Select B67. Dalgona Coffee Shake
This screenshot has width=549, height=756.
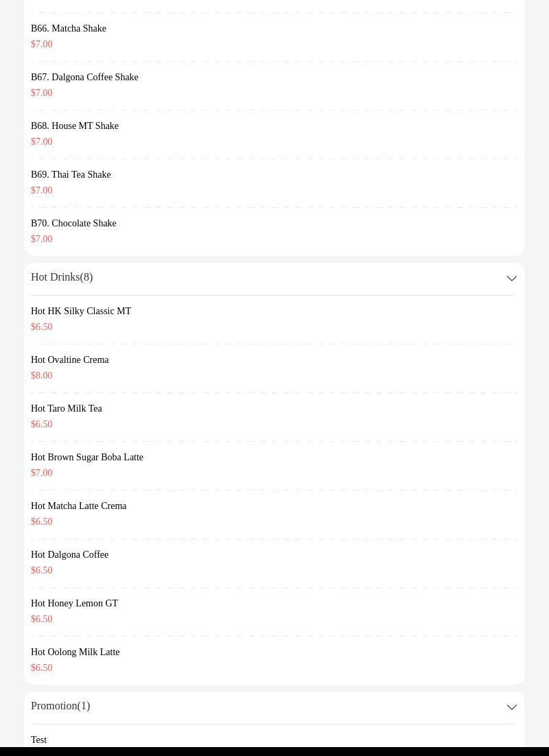[x=274, y=85]
